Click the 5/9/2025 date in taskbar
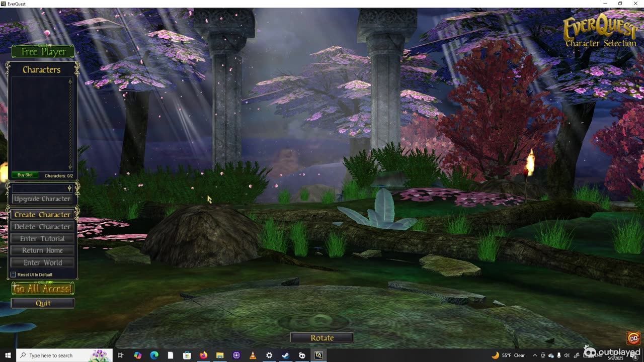The height and width of the screenshot is (362, 644). coord(615,358)
